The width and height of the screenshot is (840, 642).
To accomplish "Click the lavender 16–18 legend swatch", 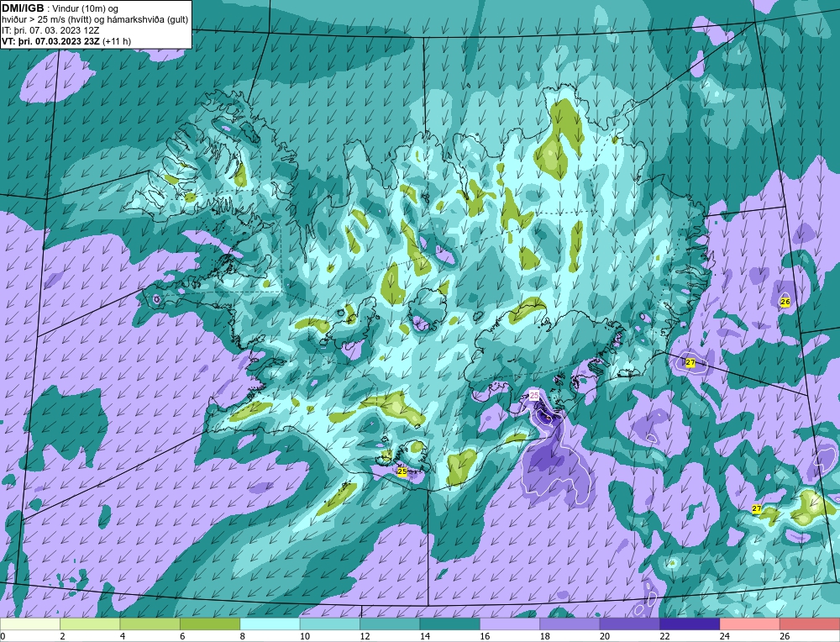I will [510, 624].
